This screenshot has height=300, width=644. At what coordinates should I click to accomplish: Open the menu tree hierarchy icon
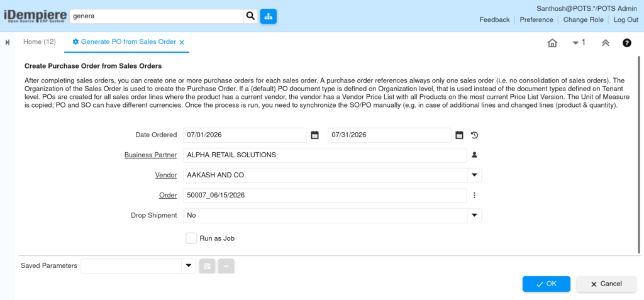268,16
